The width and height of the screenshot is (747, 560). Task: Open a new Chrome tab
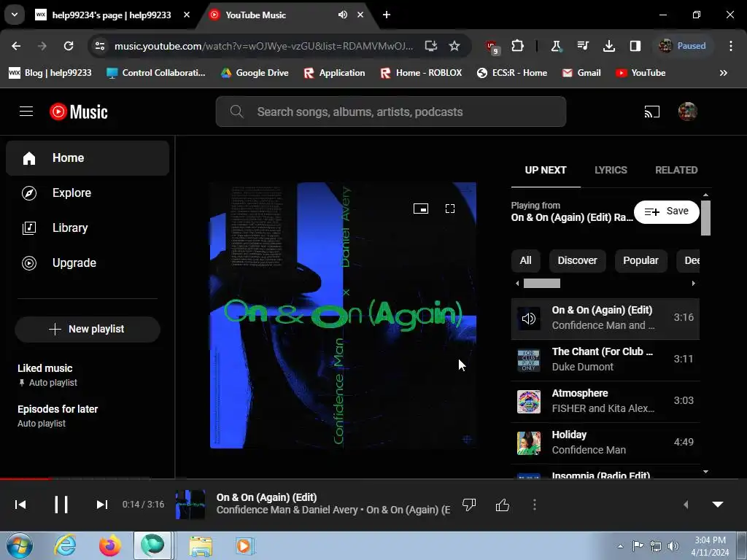(x=387, y=15)
